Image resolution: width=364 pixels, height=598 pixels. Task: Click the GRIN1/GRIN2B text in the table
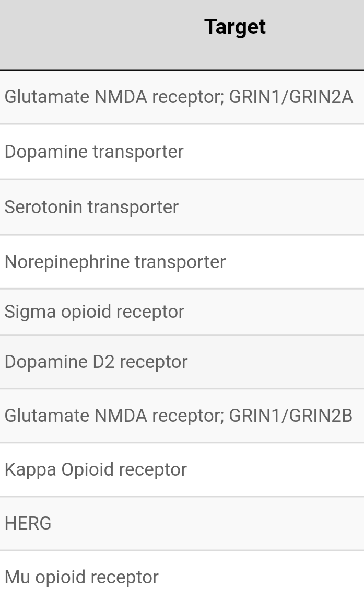pyautogui.click(x=291, y=416)
